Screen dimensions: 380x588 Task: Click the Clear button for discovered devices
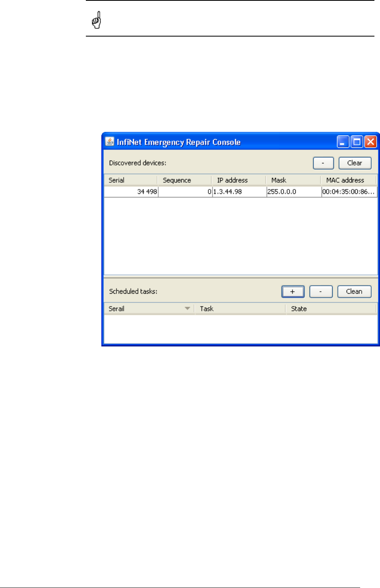pos(355,163)
